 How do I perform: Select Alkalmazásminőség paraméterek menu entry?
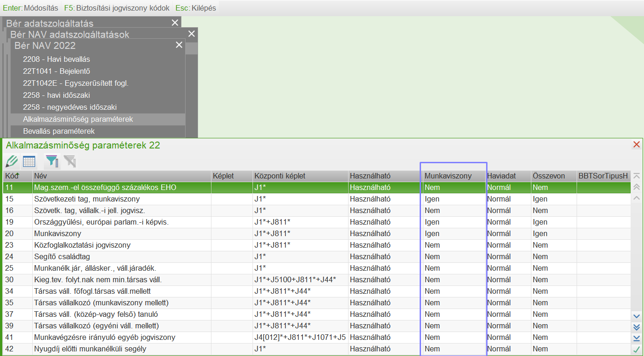98,119
